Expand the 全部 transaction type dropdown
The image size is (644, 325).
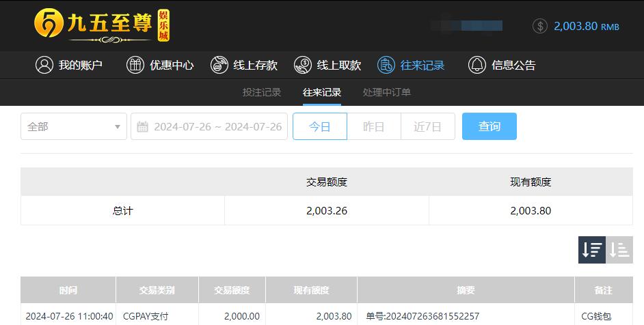[x=74, y=126]
